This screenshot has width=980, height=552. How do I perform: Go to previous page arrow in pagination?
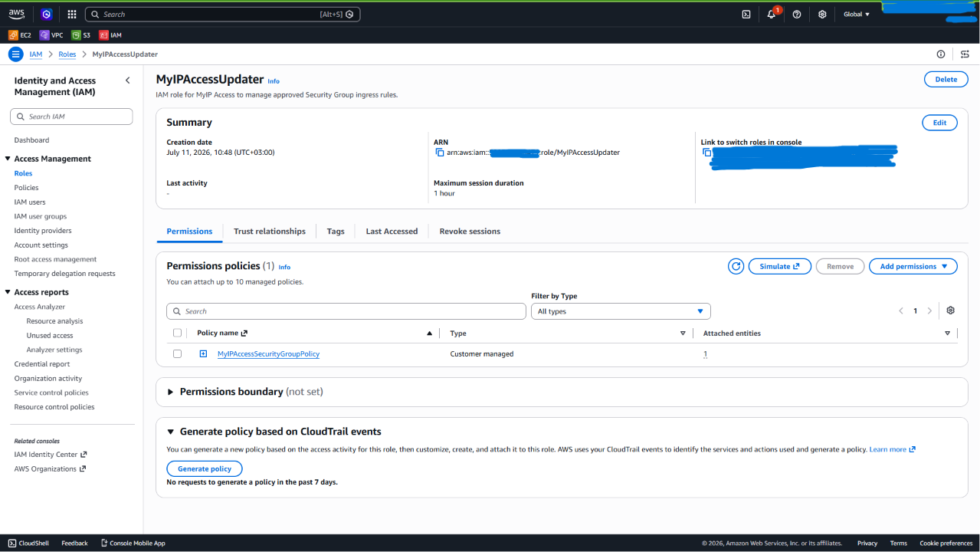click(901, 311)
